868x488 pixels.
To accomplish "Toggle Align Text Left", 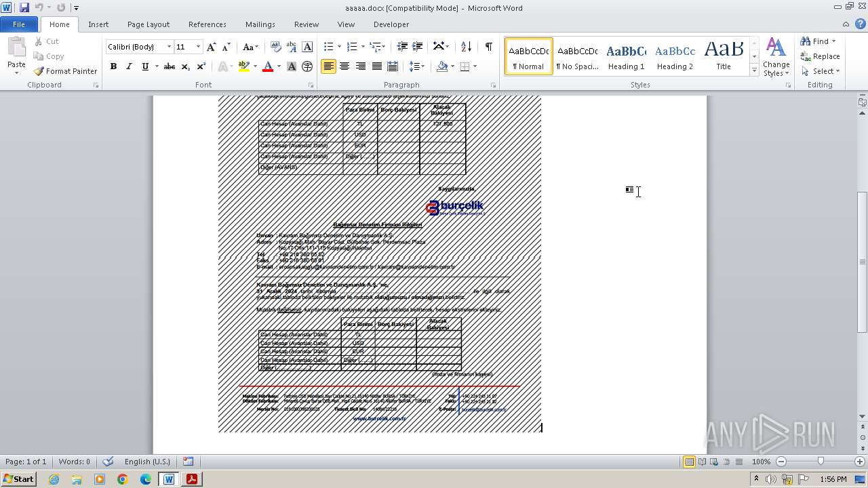I will point(328,66).
